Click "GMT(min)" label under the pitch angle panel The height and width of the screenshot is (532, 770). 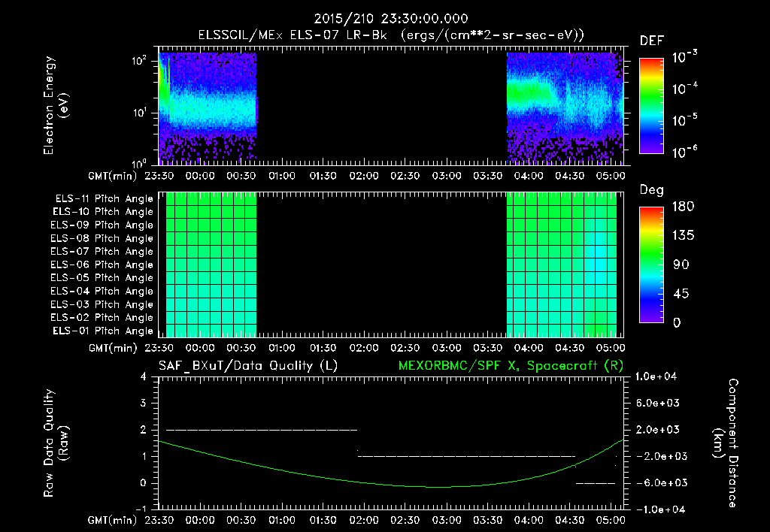click(113, 349)
